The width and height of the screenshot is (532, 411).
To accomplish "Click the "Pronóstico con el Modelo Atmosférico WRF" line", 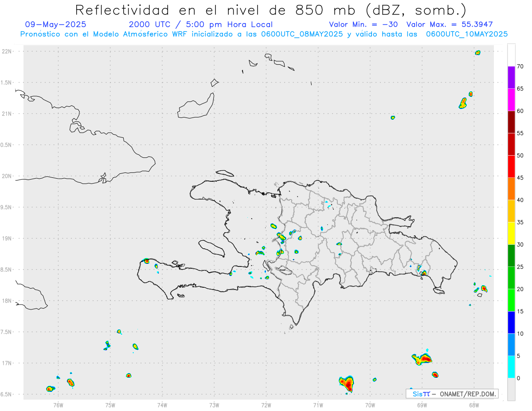I will tap(264, 34).
